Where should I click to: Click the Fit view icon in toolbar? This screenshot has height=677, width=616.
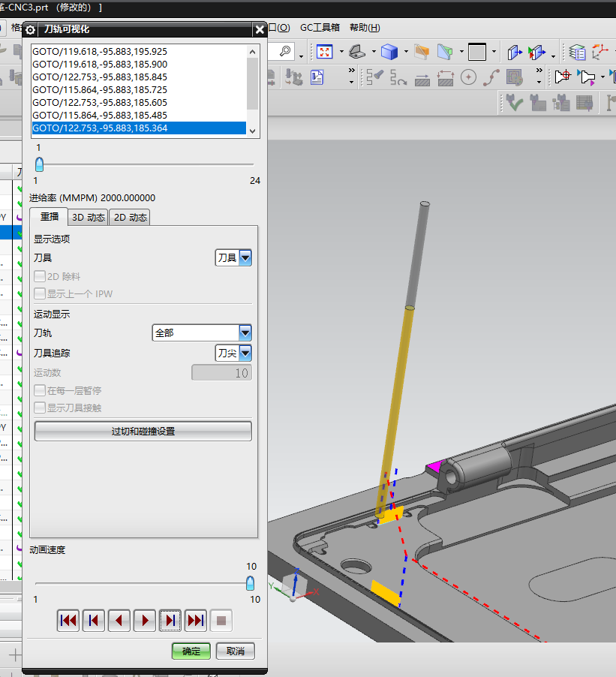pos(325,52)
